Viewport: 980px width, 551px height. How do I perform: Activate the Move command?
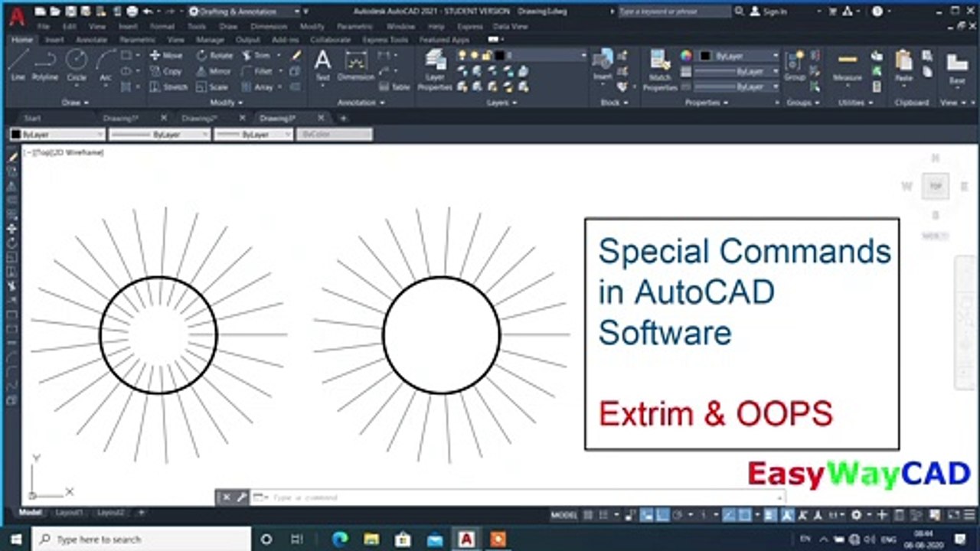(x=166, y=55)
